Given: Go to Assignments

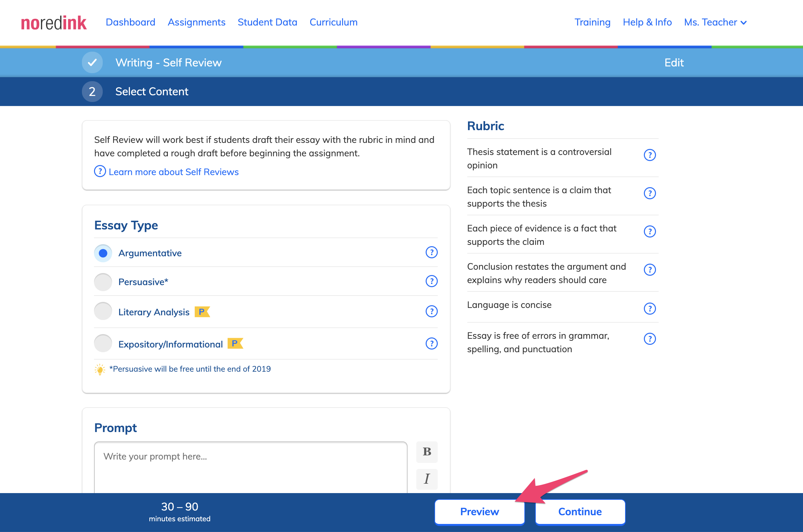Looking at the screenshot, I should 196,22.
